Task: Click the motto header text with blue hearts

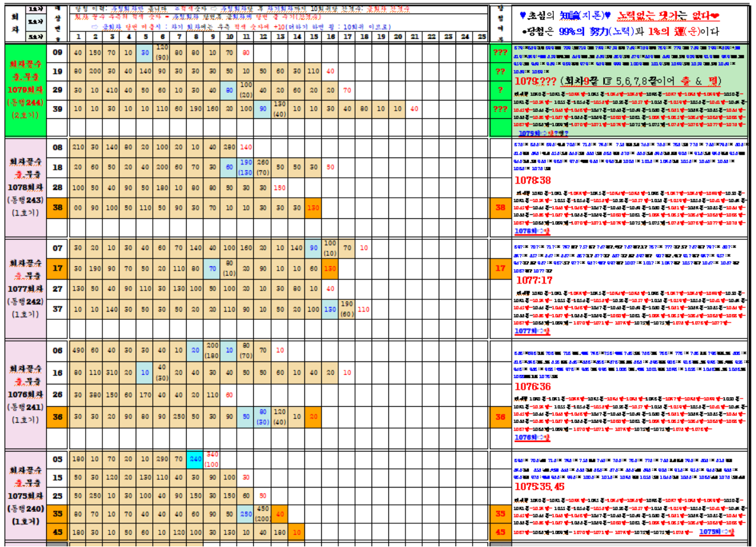Action: [619, 17]
